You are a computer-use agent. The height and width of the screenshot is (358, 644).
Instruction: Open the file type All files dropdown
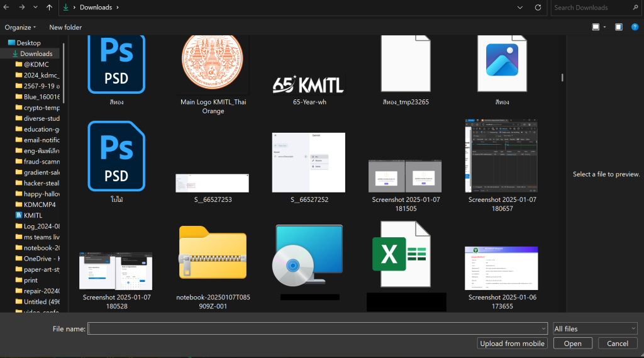[x=595, y=328]
